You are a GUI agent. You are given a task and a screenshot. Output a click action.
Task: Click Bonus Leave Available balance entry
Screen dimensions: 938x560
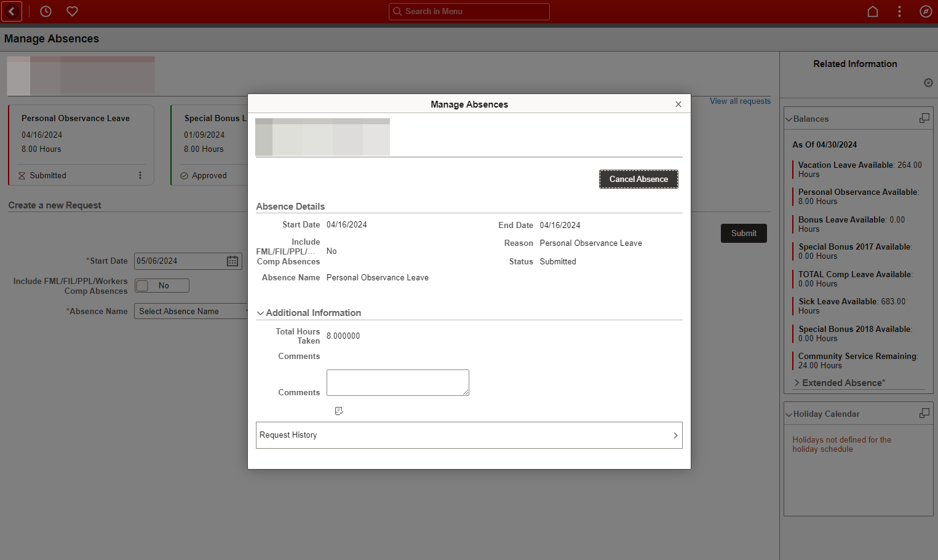[860, 224]
